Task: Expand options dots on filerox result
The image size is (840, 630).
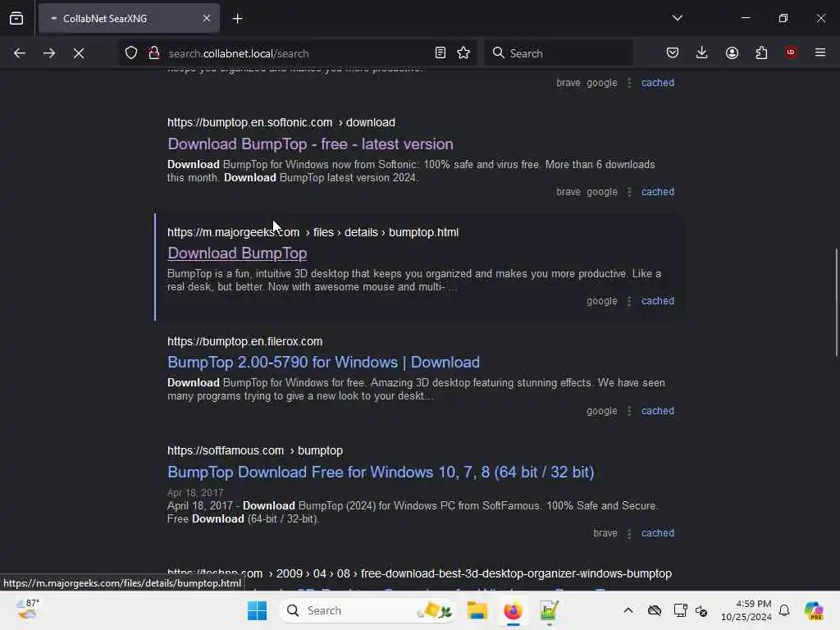Action: [629, 411]
